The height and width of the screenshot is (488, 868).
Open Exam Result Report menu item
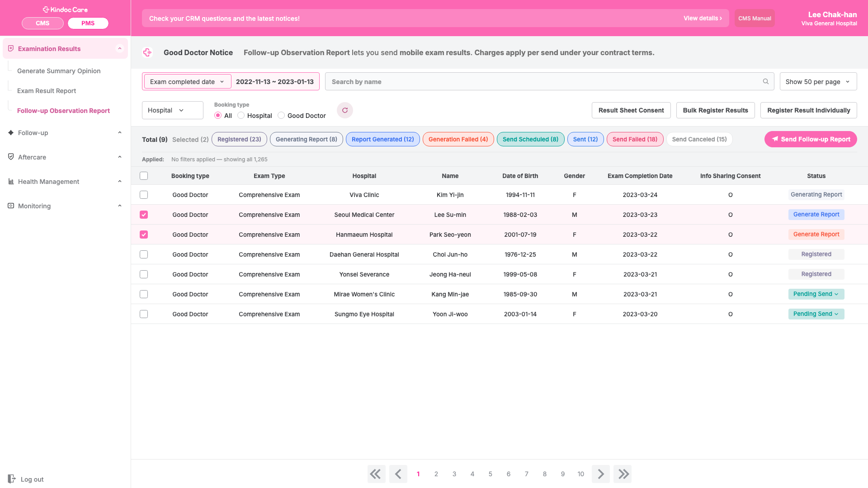tap(47, 91)
